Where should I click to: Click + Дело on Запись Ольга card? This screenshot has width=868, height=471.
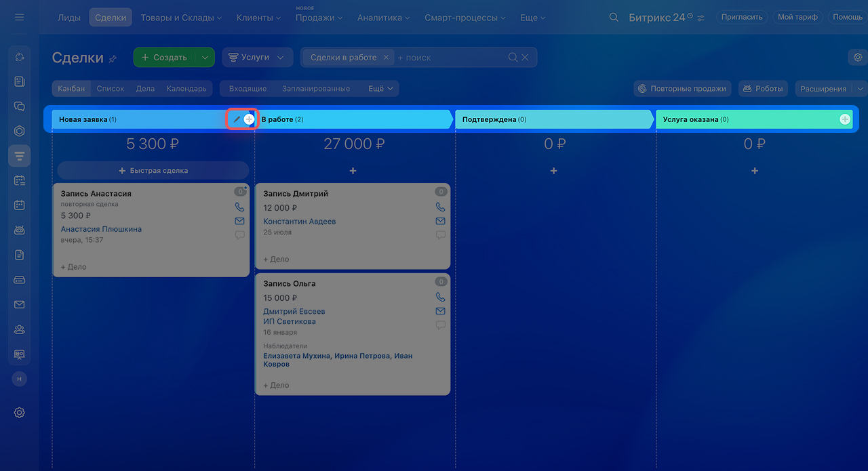[276, 385]
